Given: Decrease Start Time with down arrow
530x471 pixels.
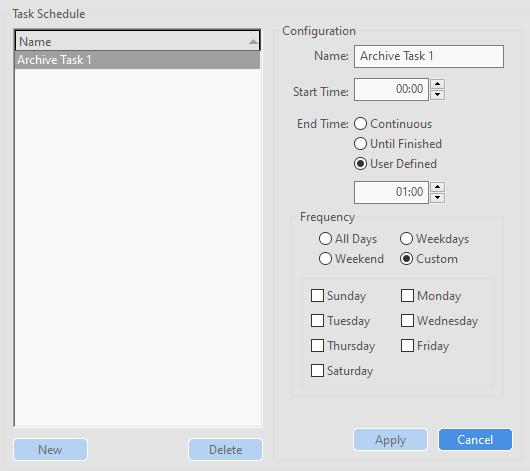Looking at the screenshot, I should pos(437,95).
